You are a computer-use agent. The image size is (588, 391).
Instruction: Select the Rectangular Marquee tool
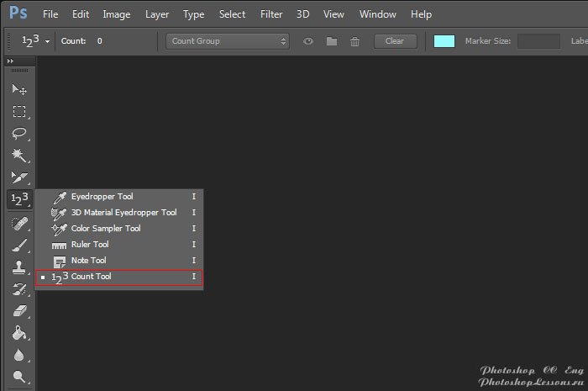pyautogui.click(x=18, y=112)
